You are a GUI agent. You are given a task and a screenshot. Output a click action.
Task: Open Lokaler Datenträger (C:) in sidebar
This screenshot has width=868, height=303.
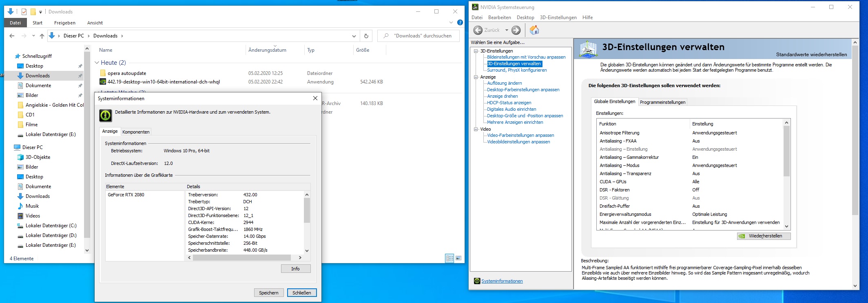point(51,226)
